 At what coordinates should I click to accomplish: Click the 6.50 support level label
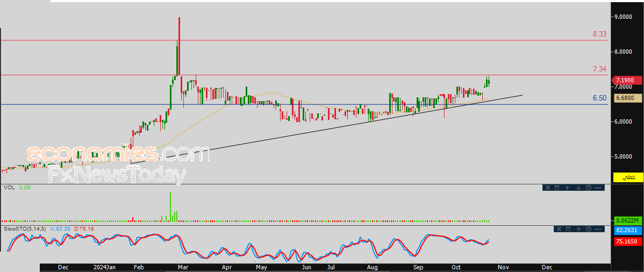coord(599,98)
